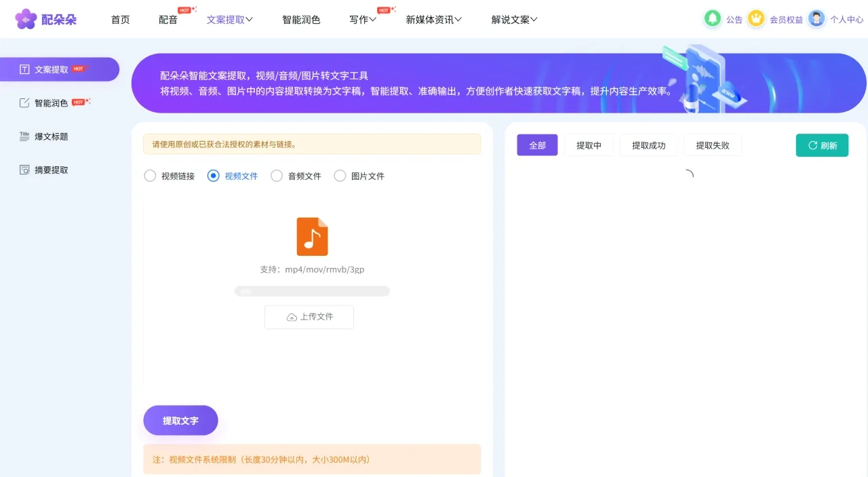Click the cloud upload icon in 上传文件
The height and width of the screenshot is (477, 868).
(292, 317)
